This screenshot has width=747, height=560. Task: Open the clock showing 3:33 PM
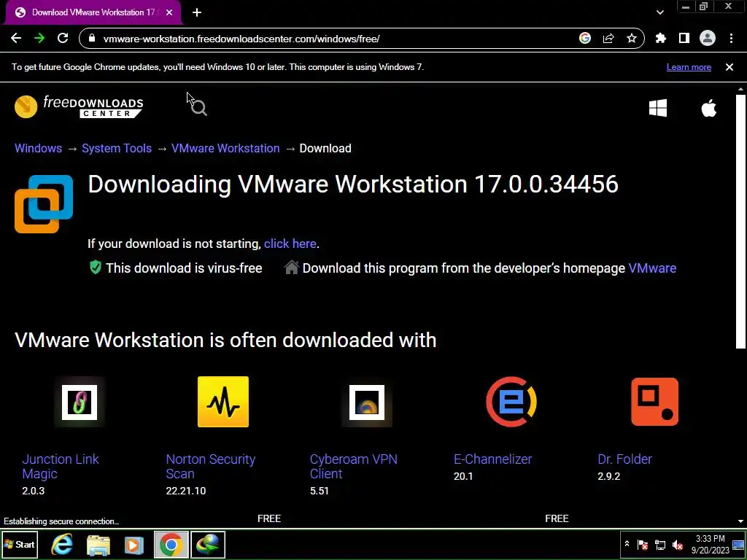tap(710, 544)
